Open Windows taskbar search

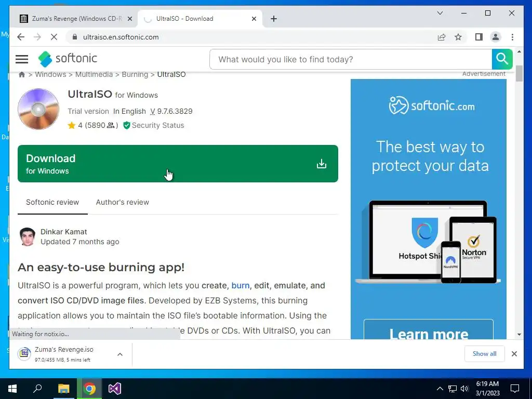tap(37, 389)
